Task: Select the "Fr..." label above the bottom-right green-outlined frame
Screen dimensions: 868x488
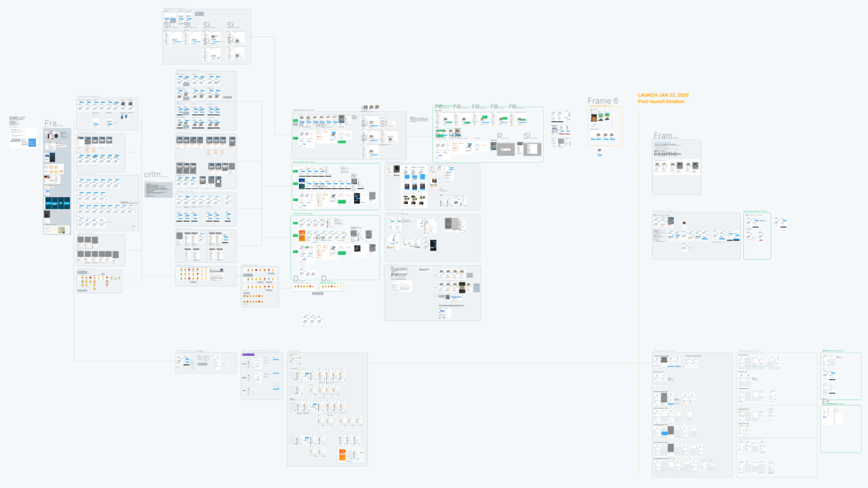Action: 827,402
